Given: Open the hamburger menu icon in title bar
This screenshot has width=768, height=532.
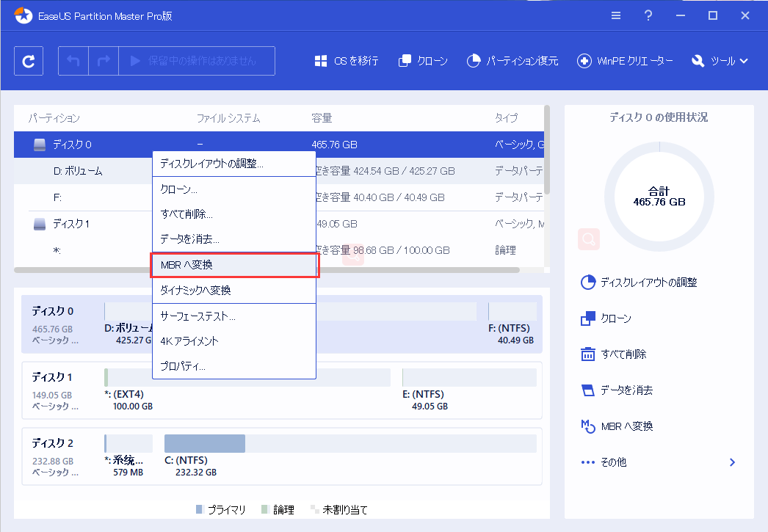Looking at the screenshot, I should pos(615,15).
